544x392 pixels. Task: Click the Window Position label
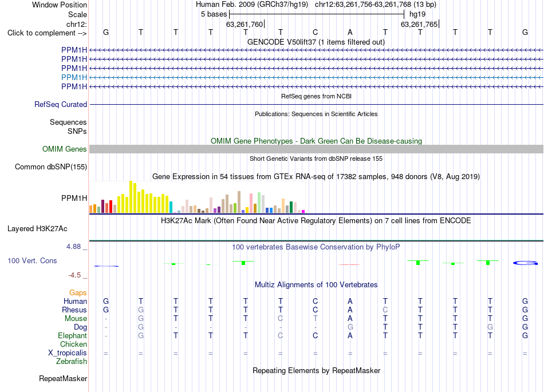pos(60,5)
